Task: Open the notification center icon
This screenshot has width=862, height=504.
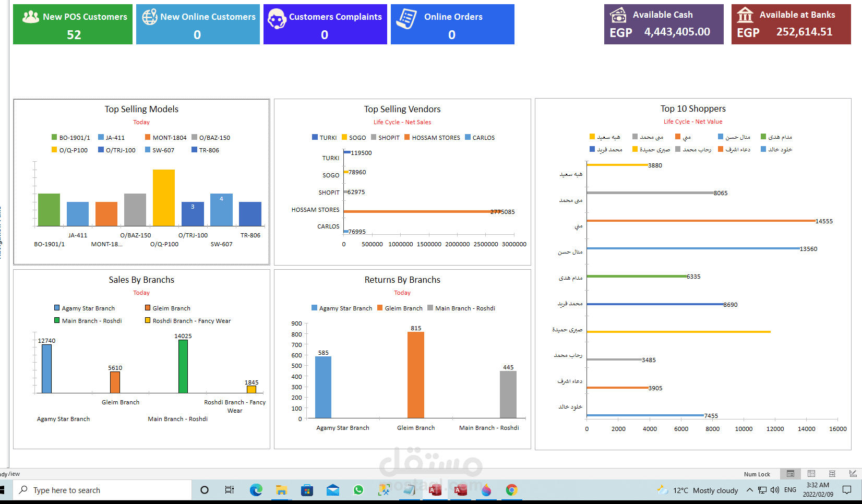Action: point(847,490)
